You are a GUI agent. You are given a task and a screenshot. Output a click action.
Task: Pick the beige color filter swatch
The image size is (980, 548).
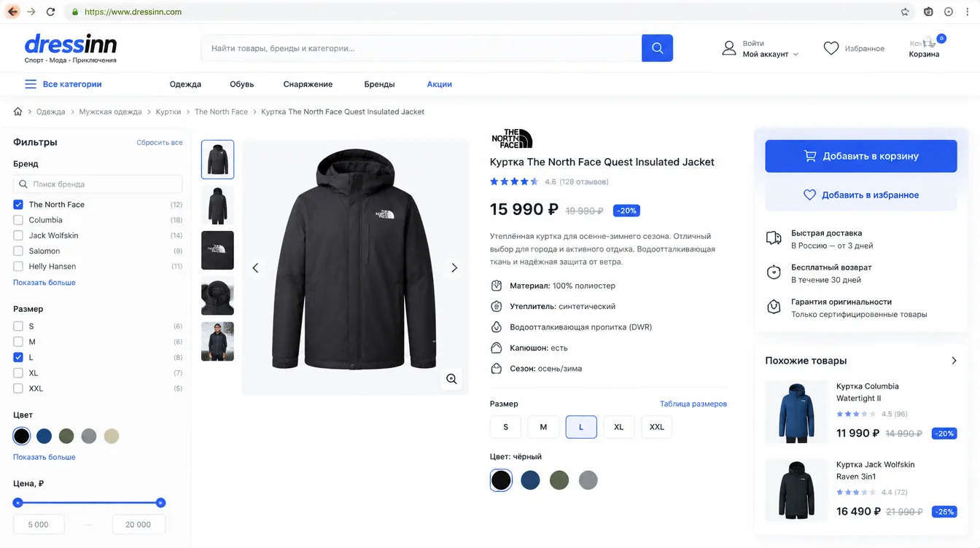click(111, 437)
